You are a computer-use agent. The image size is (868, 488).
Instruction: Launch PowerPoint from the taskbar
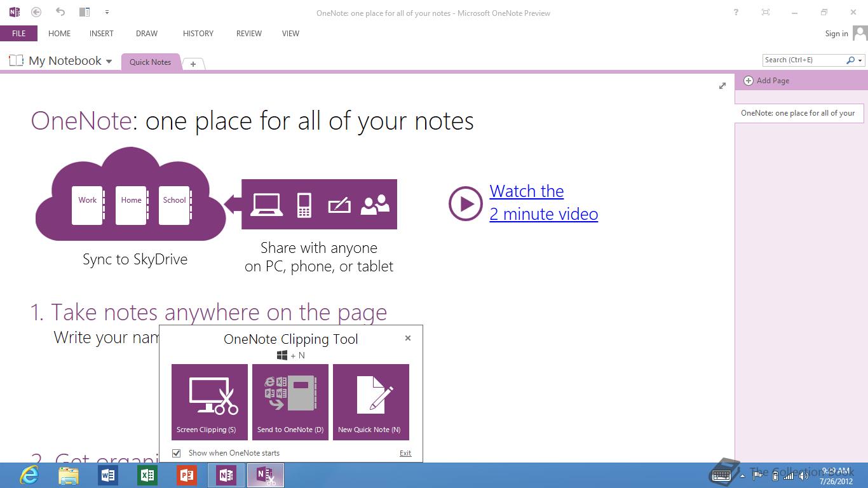click(187, 475)
